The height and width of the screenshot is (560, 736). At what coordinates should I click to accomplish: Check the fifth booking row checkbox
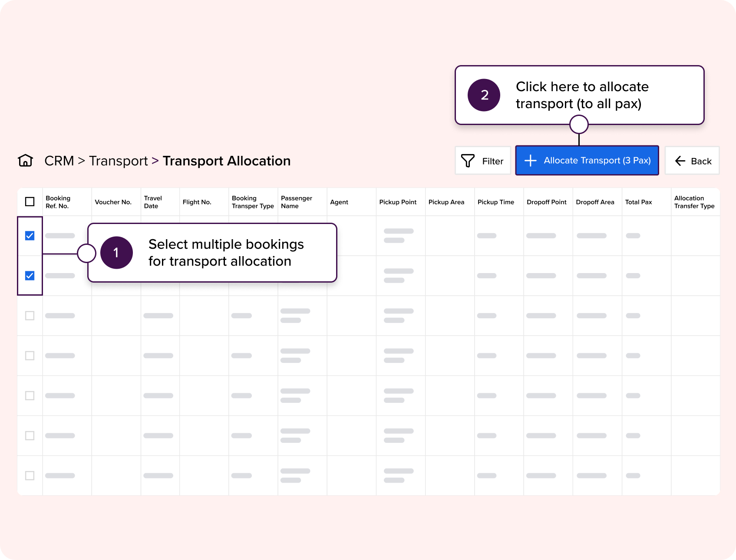click(x=30, y=395)
